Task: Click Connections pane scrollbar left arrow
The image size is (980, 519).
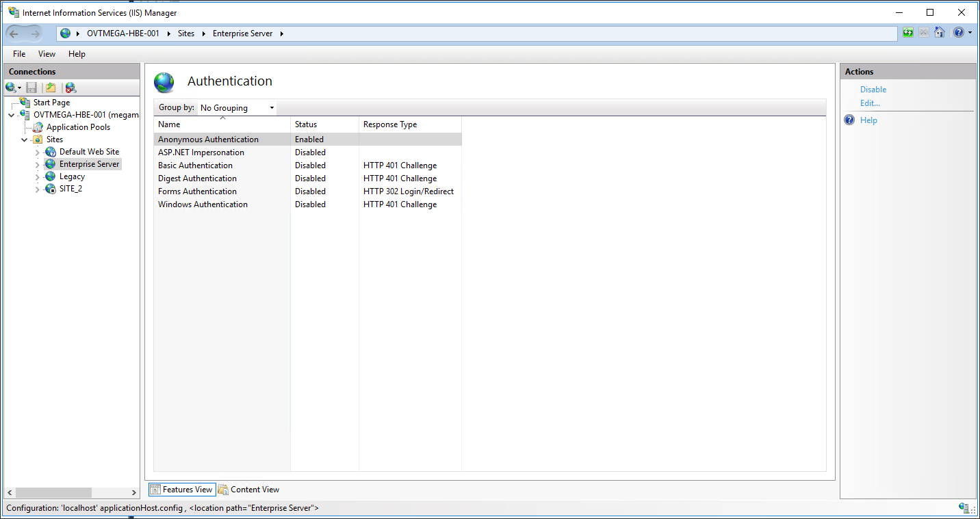Action: (10, 492)
